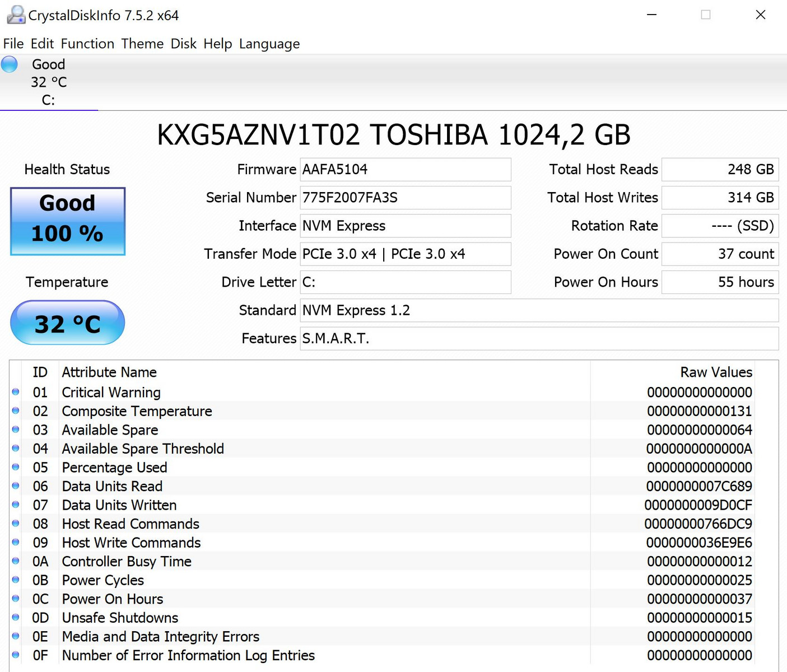Viewport: 787px width, 672px height.
Task: Select the Good 32 °C C: drive tab
Action: click(49, 82)
